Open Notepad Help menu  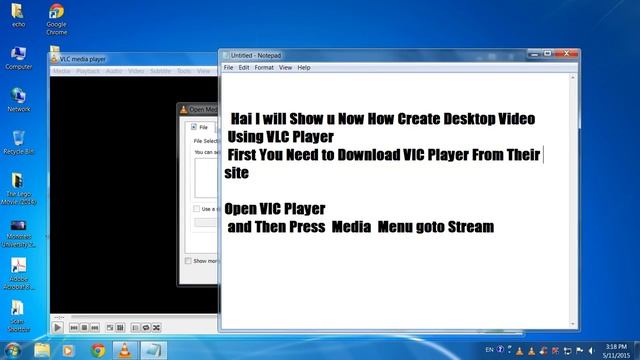(304, 68)
